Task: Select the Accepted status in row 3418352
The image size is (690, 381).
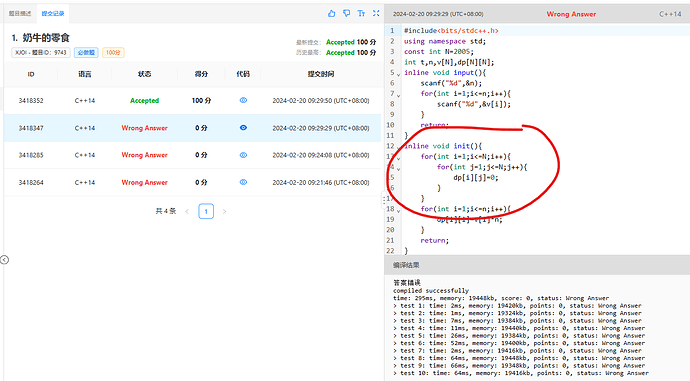Action: 144,101
